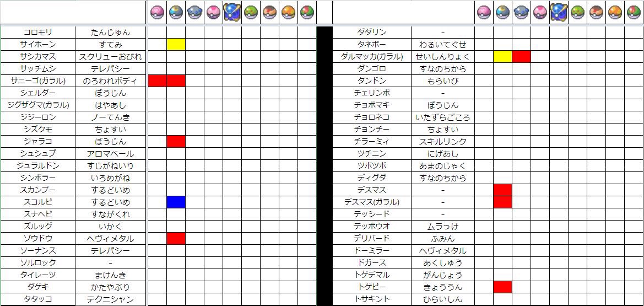Click the green-red Friend Ball icon above the ダダリン table

[634, 13]
